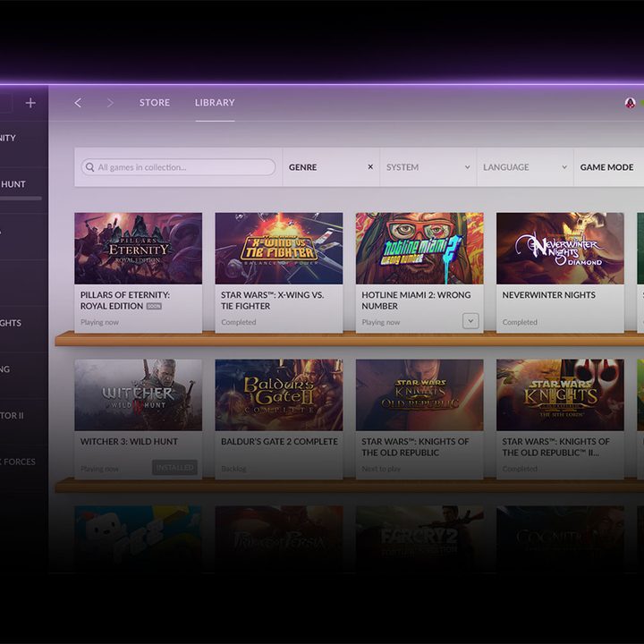Expand the System filter dropdown
Viewport: 644px width, 644px height.
(x=428, y=167)
